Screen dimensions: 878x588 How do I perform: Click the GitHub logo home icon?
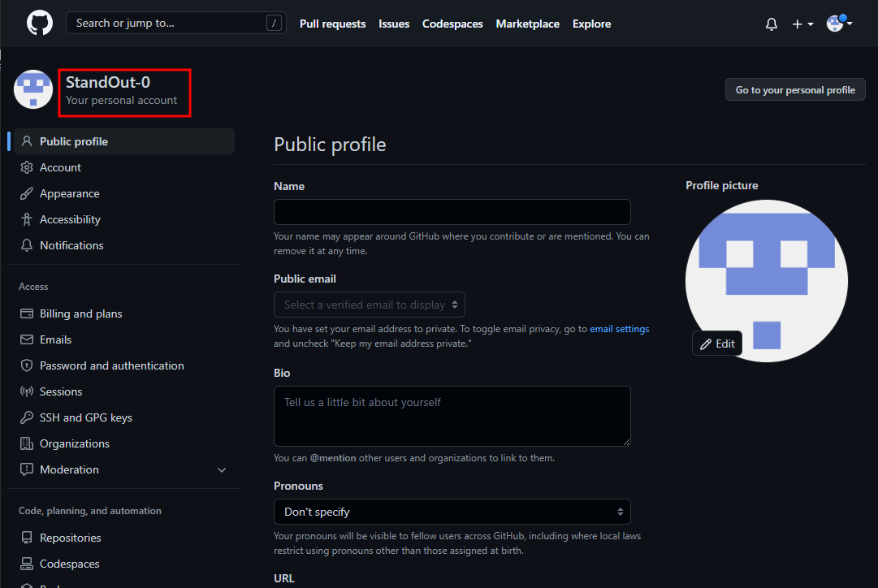pyautogui.click(x=40, y=24)
